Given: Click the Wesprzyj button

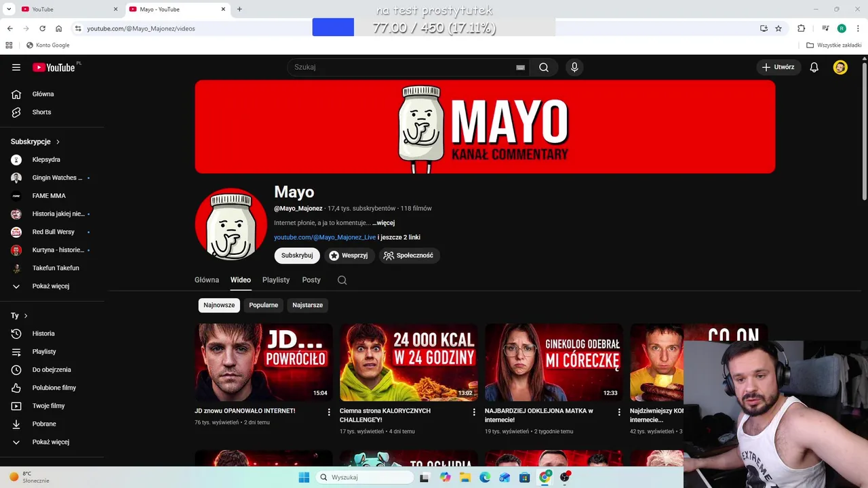Looking at the screenshot, I should [349, 256].
